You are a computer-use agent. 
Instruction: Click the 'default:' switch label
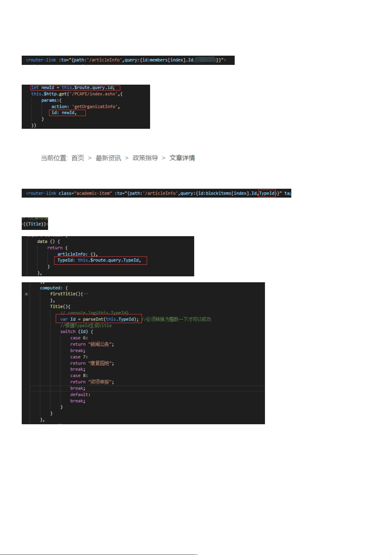(80, 395)
